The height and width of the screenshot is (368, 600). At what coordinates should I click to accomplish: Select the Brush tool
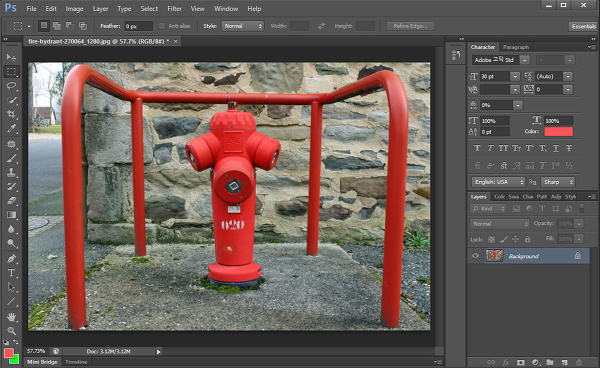(11, 158)
